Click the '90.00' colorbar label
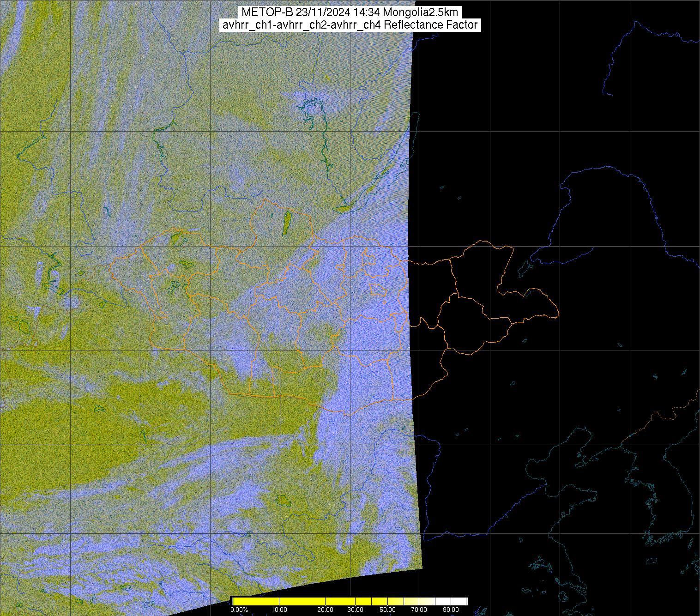700x616 pixels. [452, 610]
